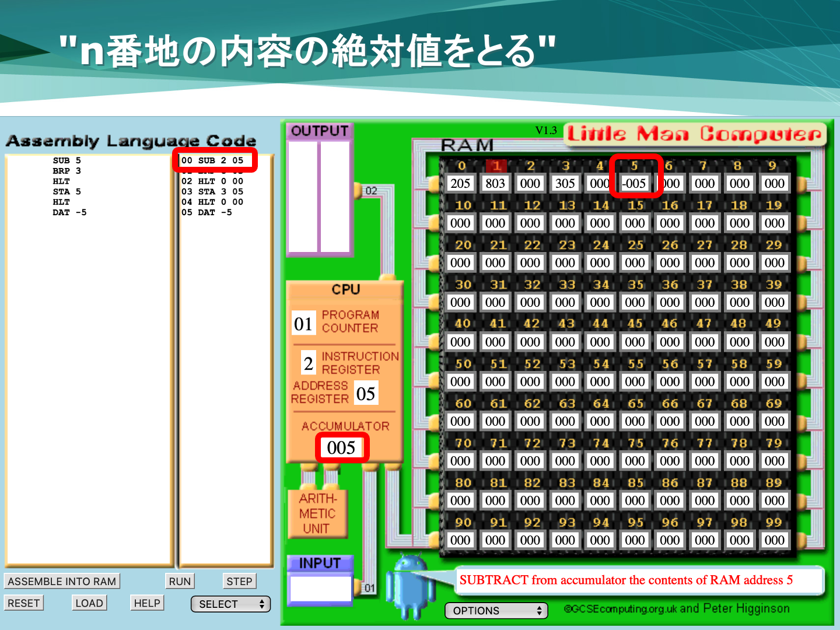Hit the RESET button
Image resolution: width=840 pixels, height=630 pixels.
[x=24, y=603]
